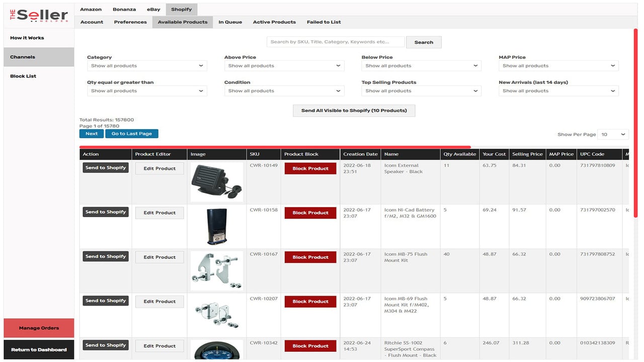
Task: Open the MAP Price filter dropdown
Action: (558, 66)
